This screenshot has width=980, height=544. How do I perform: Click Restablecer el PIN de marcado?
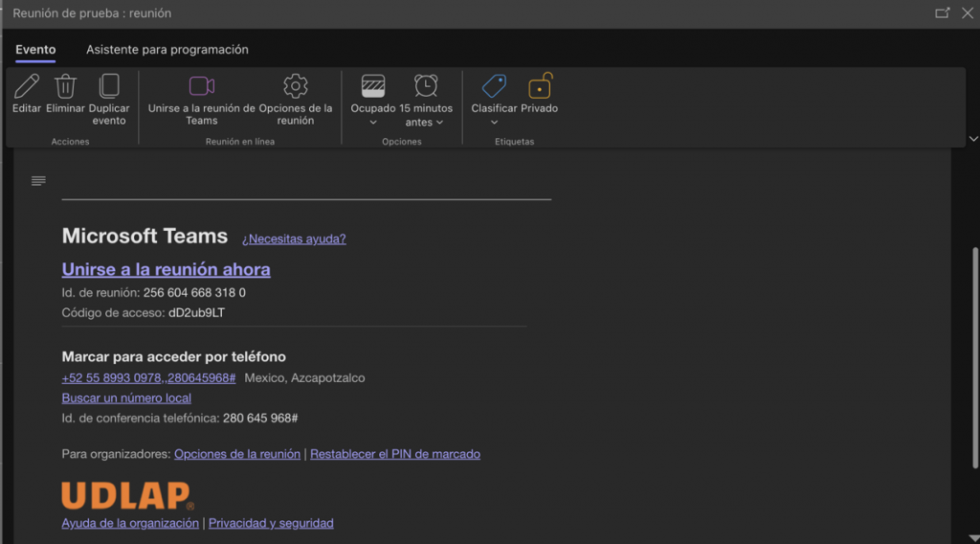395,454
